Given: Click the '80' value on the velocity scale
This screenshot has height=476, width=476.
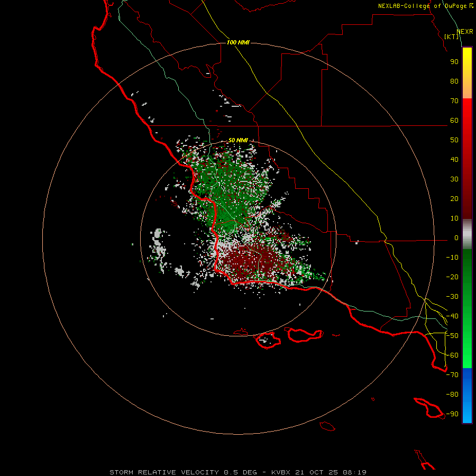Looking at the screenshot, I should click(454, 81).
